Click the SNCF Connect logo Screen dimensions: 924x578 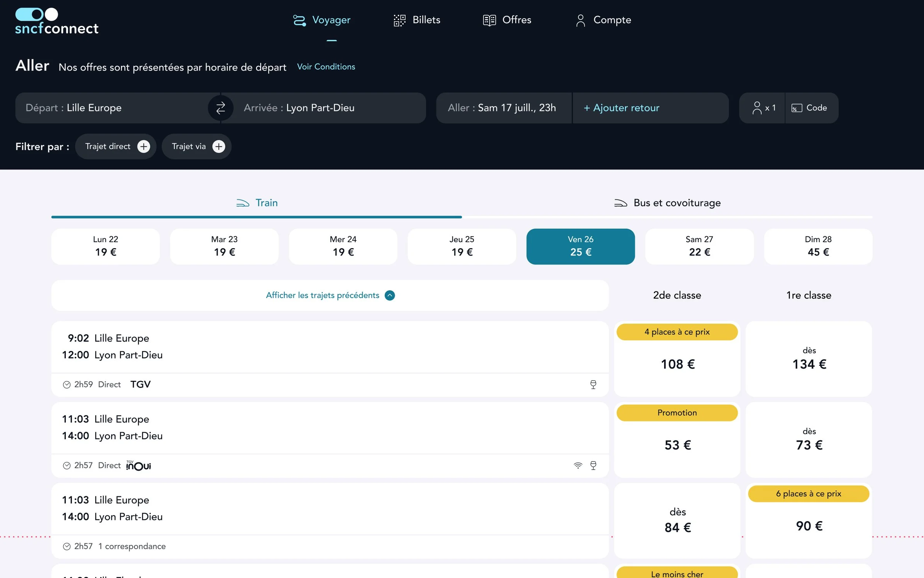(57, 21)
